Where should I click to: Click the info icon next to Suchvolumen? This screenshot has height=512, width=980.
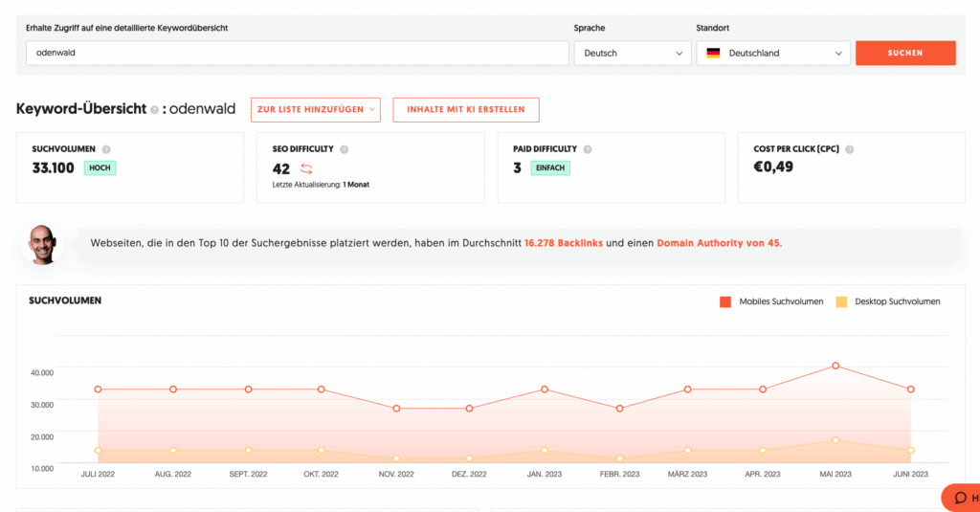[x=106, y=149]
